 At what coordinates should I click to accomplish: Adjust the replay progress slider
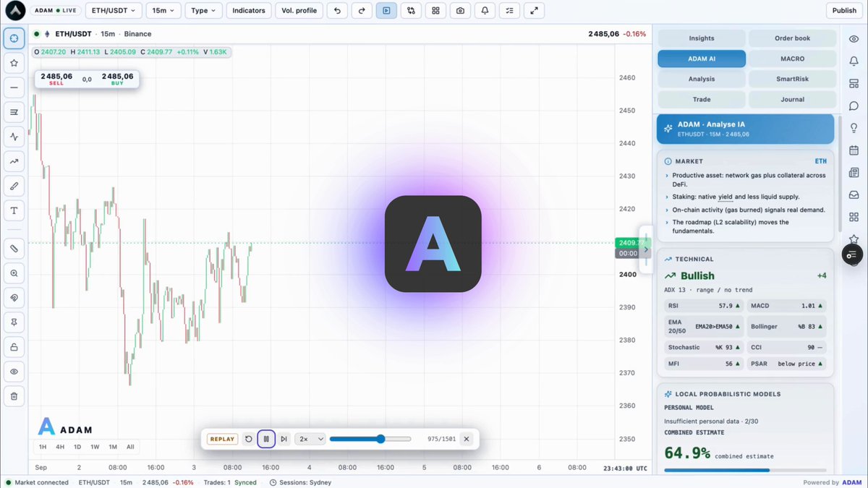click(370, 439)
